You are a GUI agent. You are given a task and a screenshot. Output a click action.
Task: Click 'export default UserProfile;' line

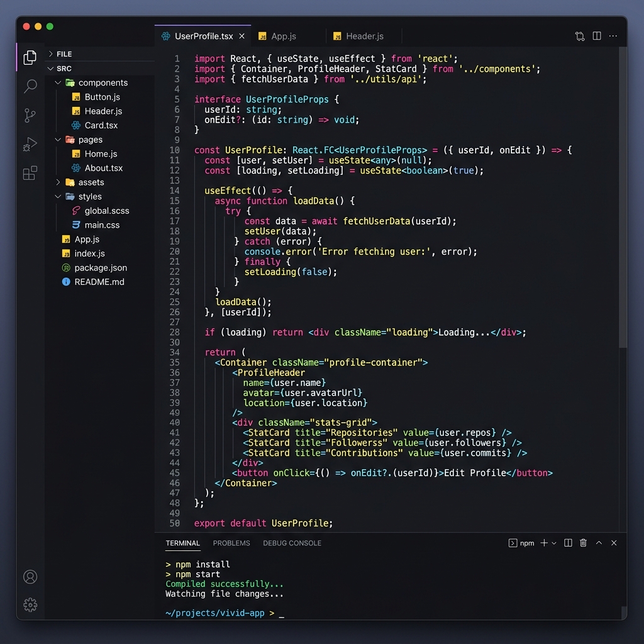point(264,523)
